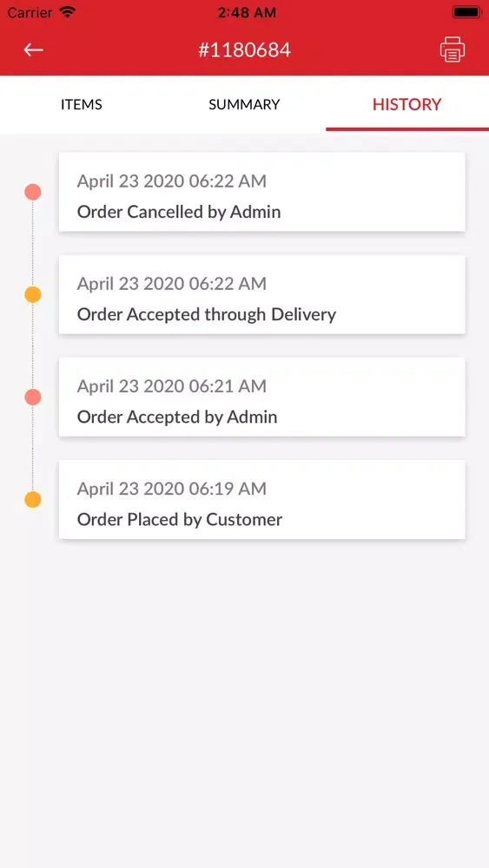Switch to the ITEMS tab
The height and width of the screenshot is (868, 489).
tap(82, 105)
